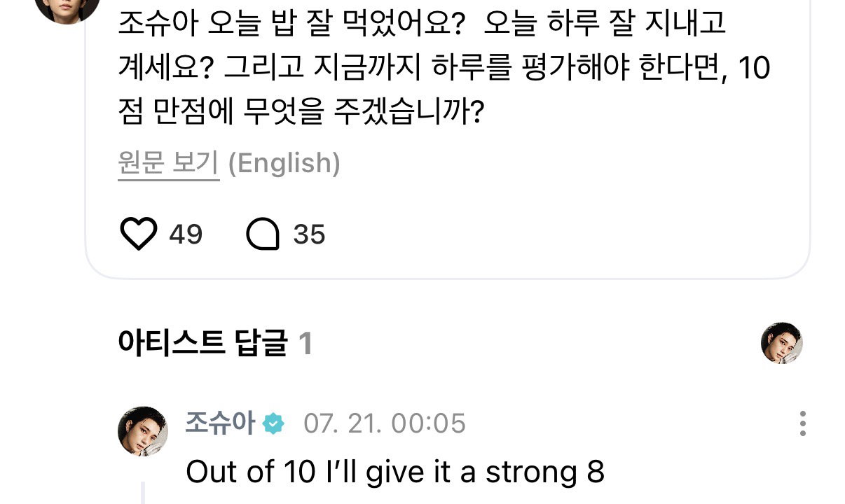Click the thread line below 조슈아's avatar
The height and width of the screenshot is (504, 845).
coord(143,493)
